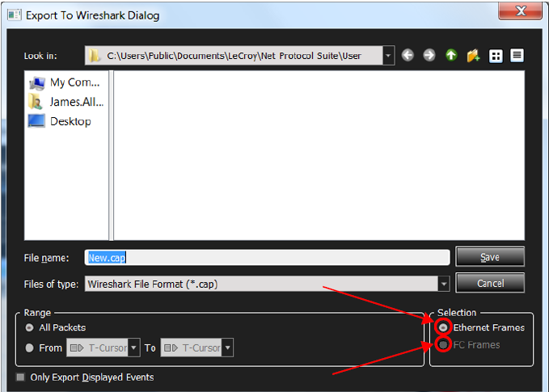Open the From T-Cursor dropdown
This screenshot has width=549, height=392.
(133, 348)
